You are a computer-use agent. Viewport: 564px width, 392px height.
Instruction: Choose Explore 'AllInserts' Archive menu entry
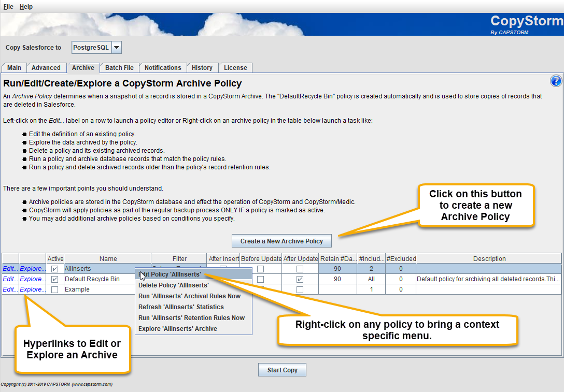coord(193,329)
